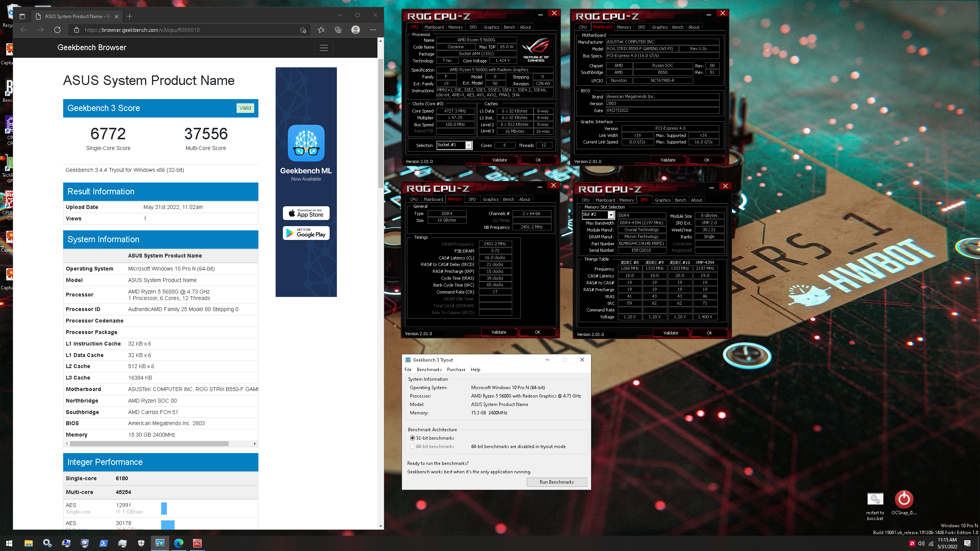
Task: Click Multi-Core Score 37556
Action: coord(206,134)
